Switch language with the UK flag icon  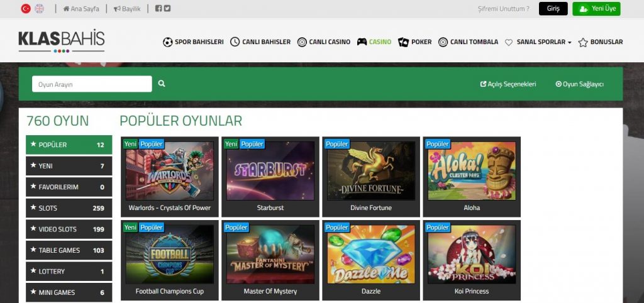click(x=39, y=9)
